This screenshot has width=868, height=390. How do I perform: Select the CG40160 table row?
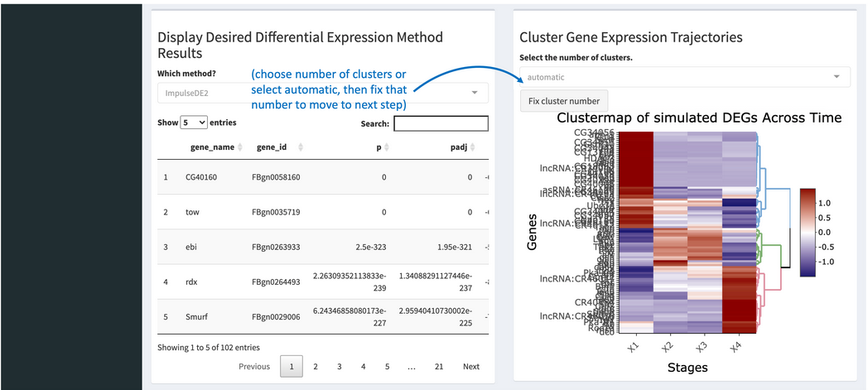coord(323,177)
